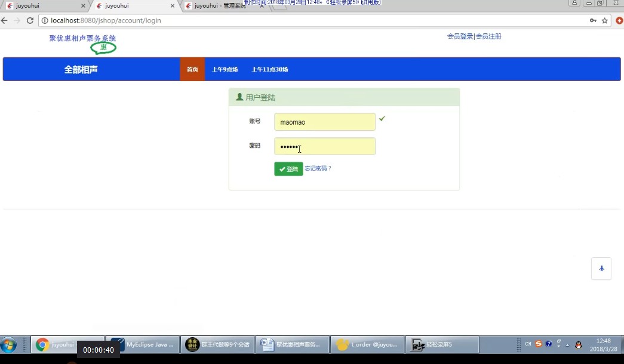
Task: Switch to first juyouhui browser tab
Action: [x=44, y=6]
